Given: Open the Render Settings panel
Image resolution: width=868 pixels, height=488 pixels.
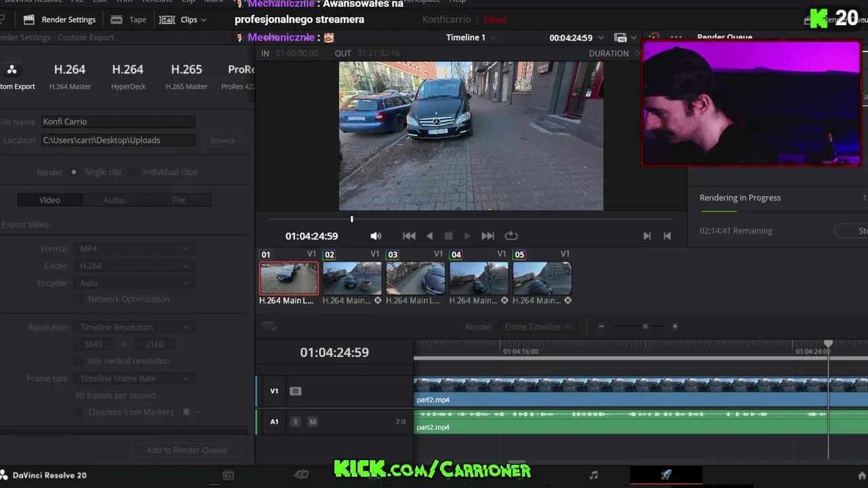Looking at the screenshot, I should click(x=59, y=20).
